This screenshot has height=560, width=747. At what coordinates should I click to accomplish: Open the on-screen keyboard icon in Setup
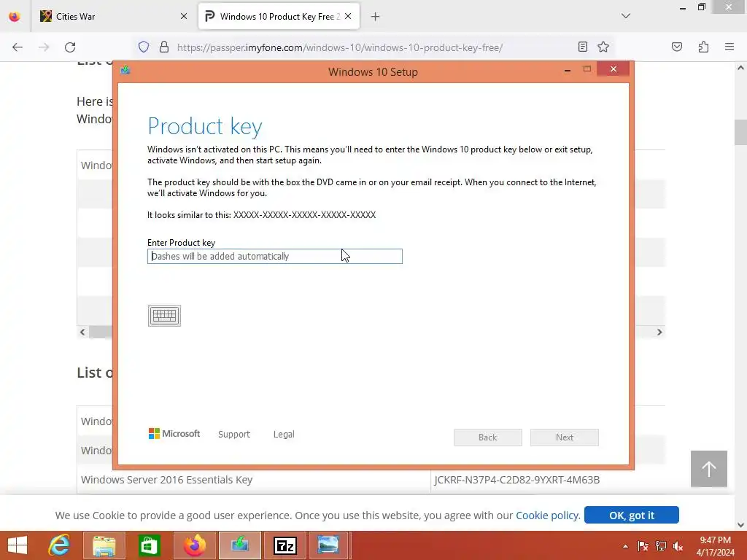click(164, 316)
